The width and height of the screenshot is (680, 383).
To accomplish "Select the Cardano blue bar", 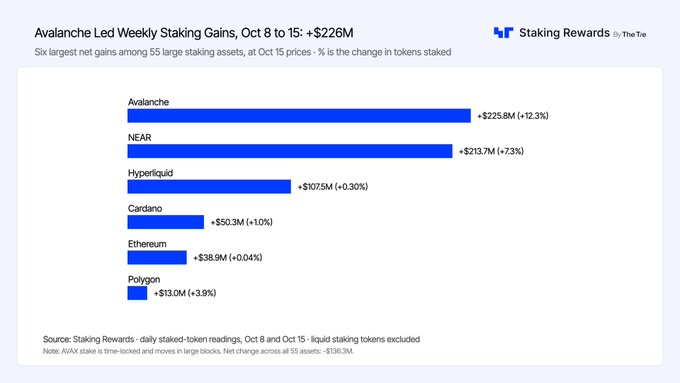I will [166, 222].
